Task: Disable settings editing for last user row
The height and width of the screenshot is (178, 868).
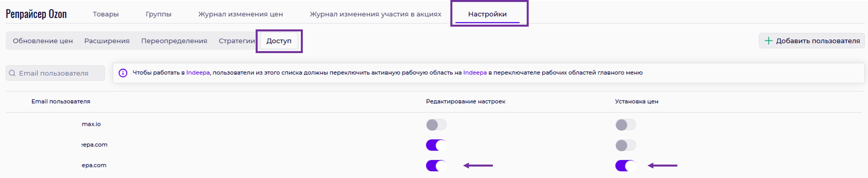Action: (x=436, y=166)
